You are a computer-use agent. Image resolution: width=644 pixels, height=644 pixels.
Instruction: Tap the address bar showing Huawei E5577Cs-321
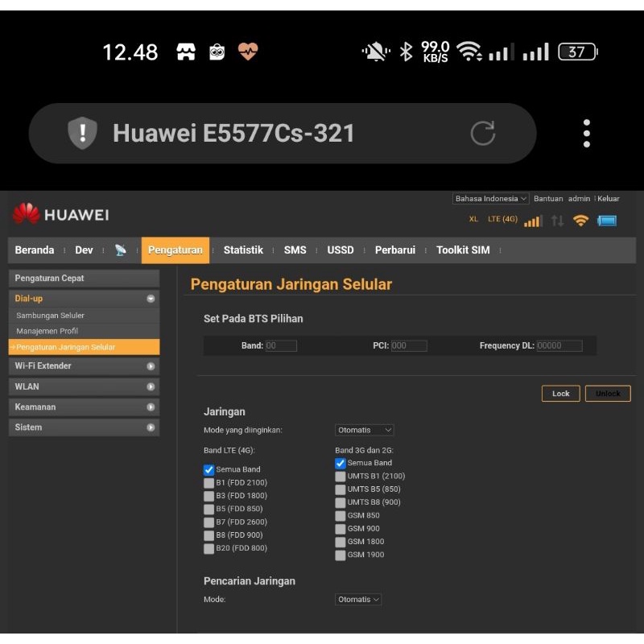(x=283, y=133)
